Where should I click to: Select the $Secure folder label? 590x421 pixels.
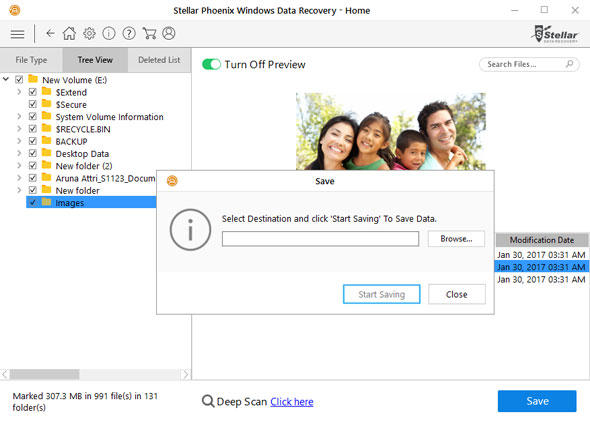(x=71, y=105)
